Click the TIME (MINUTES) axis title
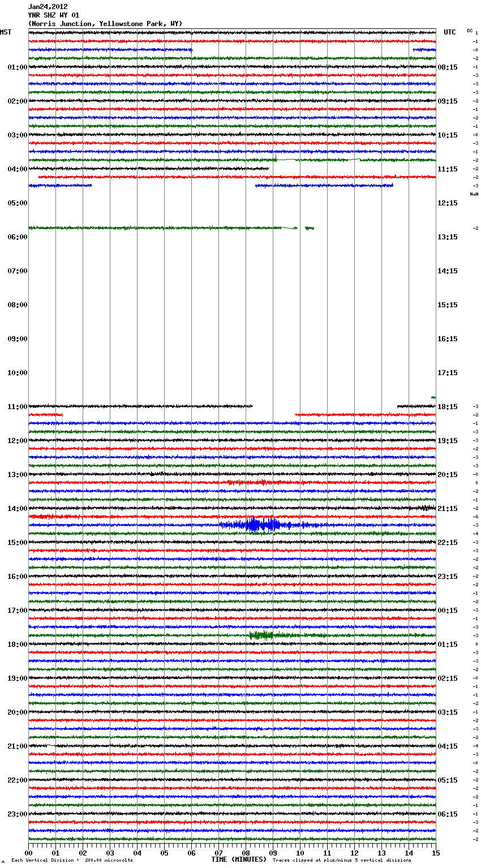481x868 pixels. click(239, 860)
